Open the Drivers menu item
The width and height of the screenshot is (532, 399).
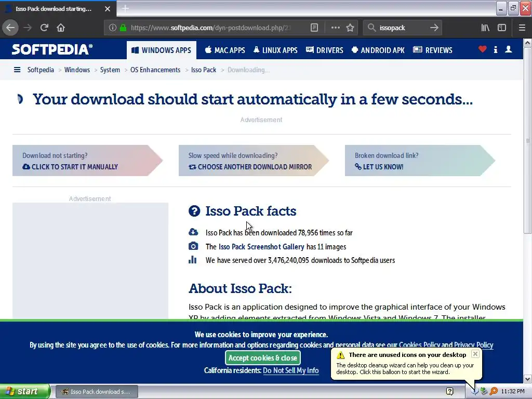(324, 50)
